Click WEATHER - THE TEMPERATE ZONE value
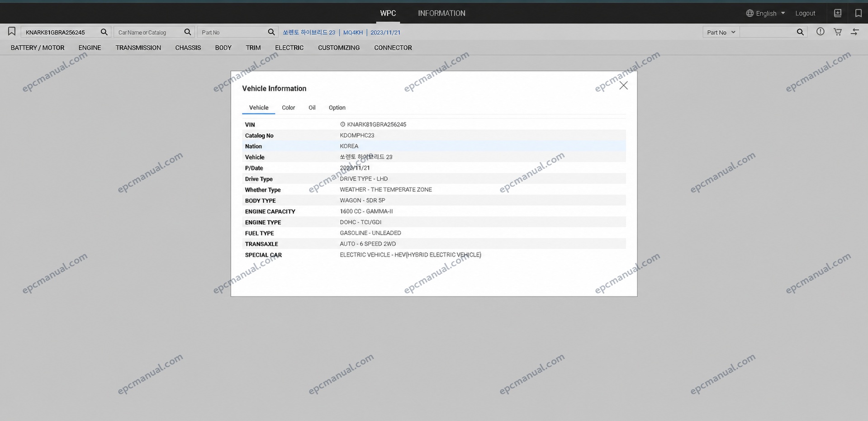Image resolution: width=868 pixels, height=421 pixels. click(x=386, y=189)
